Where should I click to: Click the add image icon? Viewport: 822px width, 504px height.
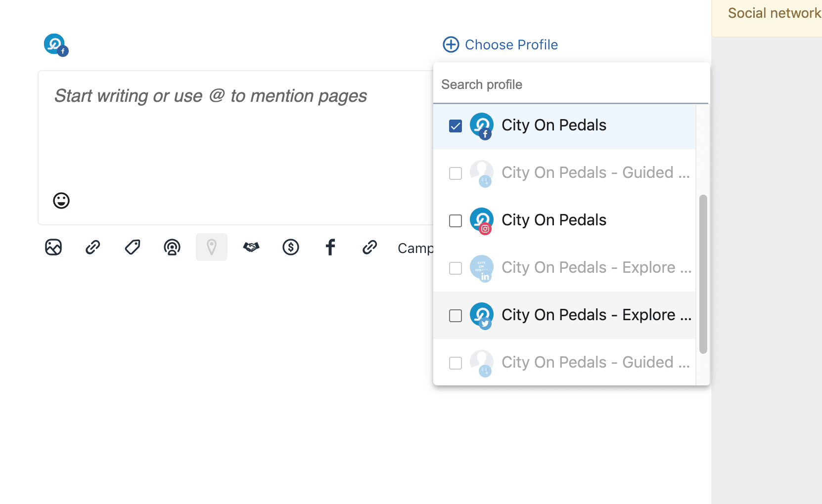click(53, 247)
